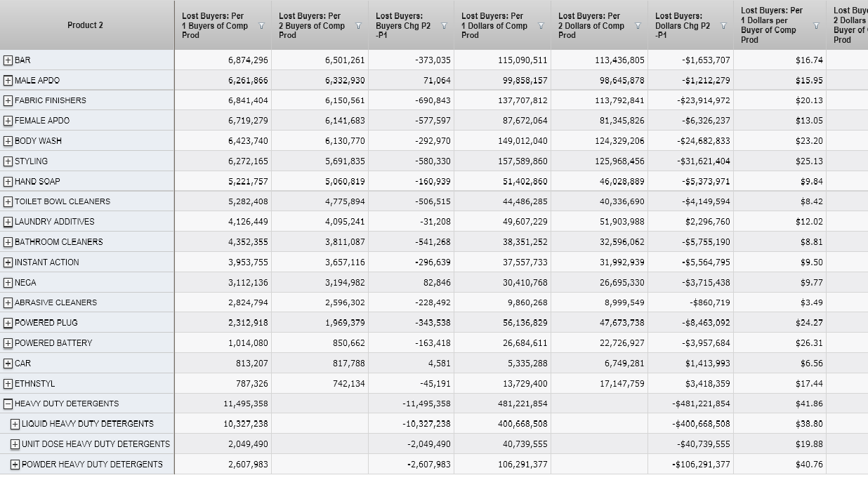Open filter for Per 2 Buyers column
Viewport: 868px width, 480px height.
(358, 26)
